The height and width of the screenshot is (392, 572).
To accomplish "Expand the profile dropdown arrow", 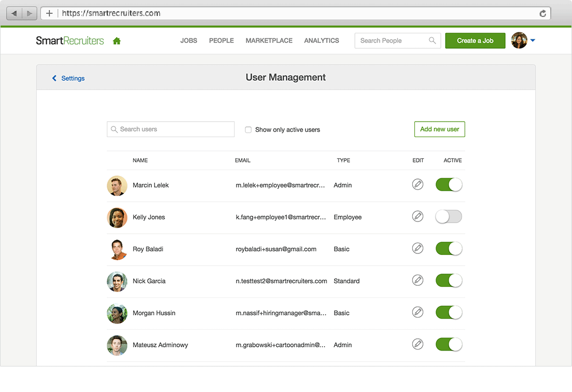I will point(533,40).
